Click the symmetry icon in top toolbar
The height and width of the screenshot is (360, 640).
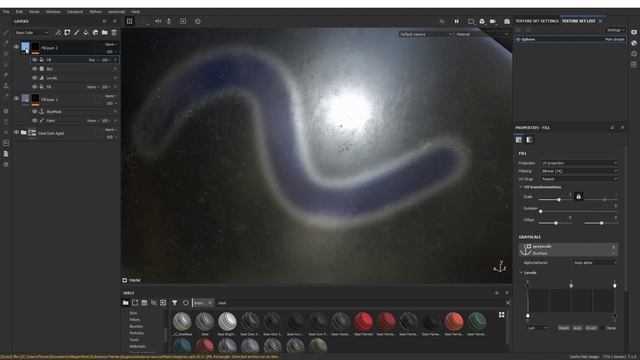pos(158,21)
